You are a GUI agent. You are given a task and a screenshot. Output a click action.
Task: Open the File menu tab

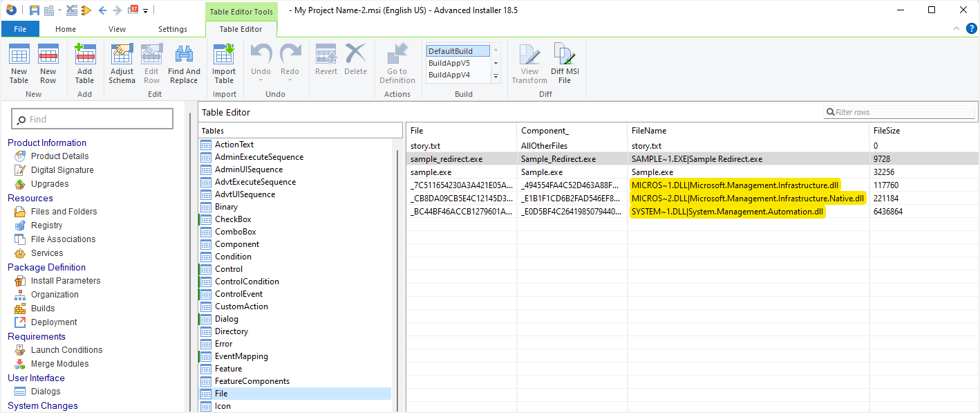point(20,29)
